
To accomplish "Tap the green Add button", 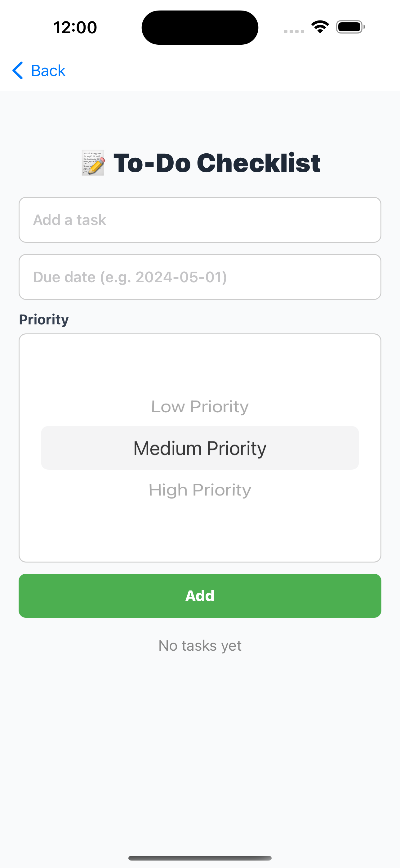I will point(200,596).
